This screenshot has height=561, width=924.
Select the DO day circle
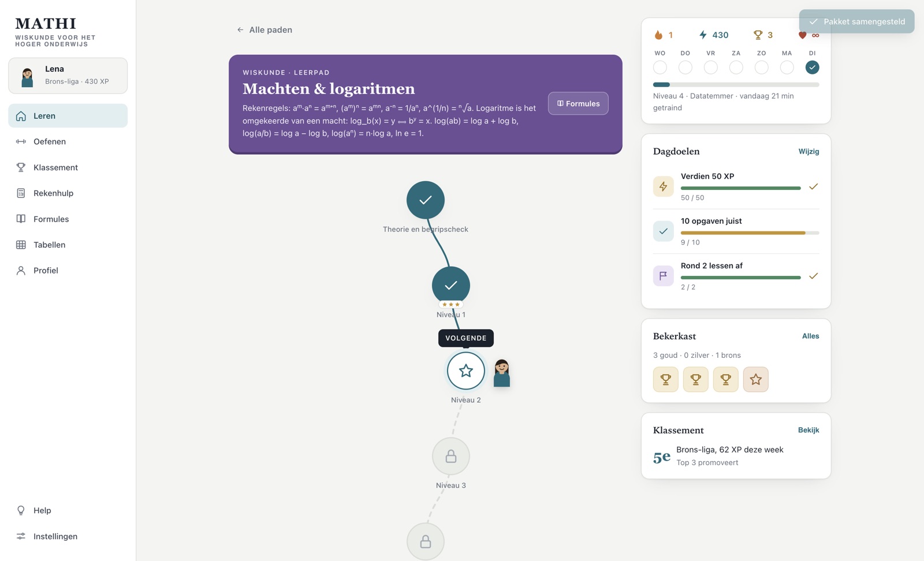click(685, 68)
